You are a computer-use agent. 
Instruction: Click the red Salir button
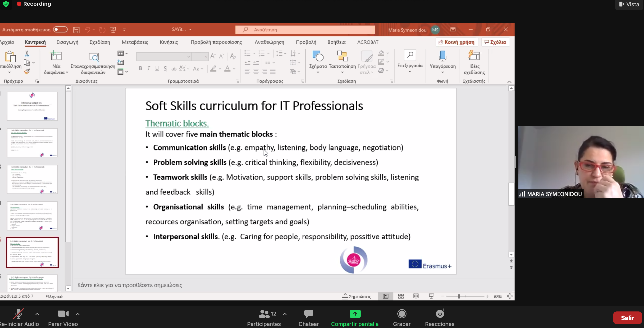click(627, 318)
